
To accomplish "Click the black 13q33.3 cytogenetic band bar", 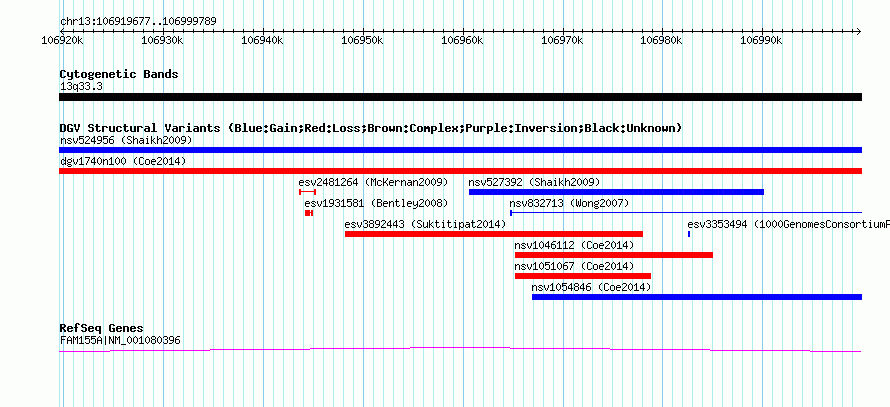I will coord(460,97).
